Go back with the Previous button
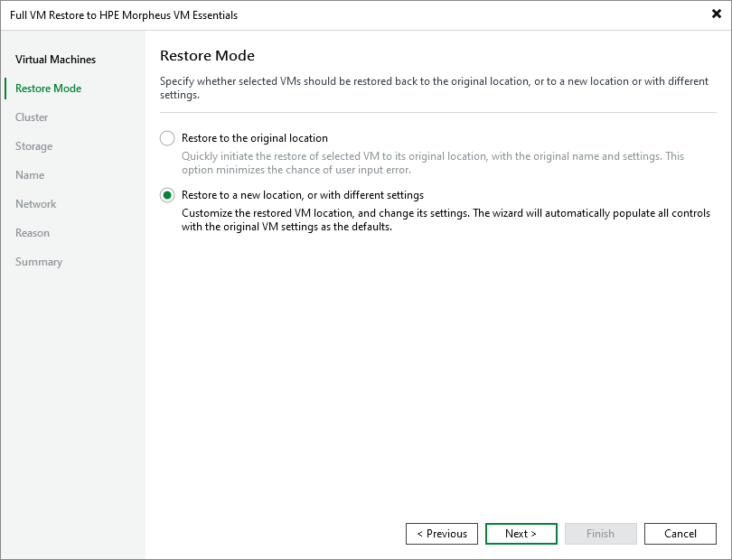 [x=441, y=533]
